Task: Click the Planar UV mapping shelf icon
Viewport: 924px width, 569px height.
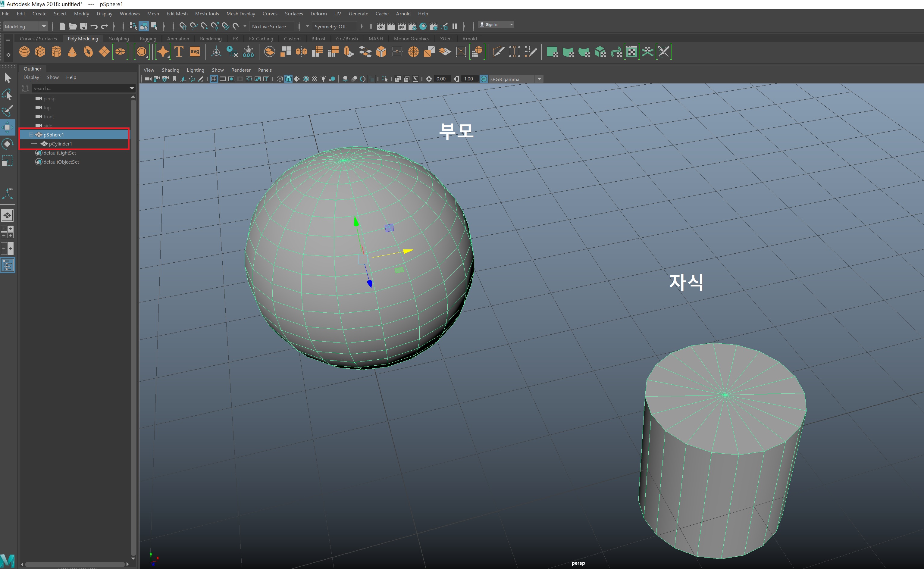Action: [552, 52]
